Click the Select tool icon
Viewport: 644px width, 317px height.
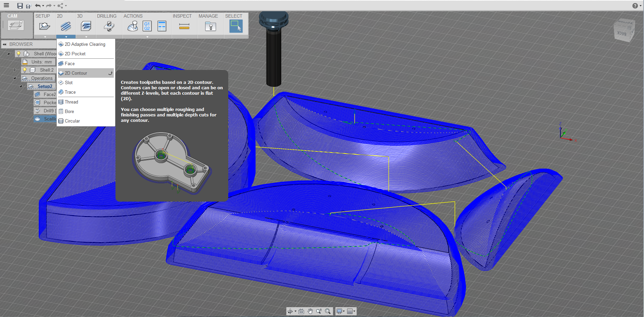click(x=236, y=26)
